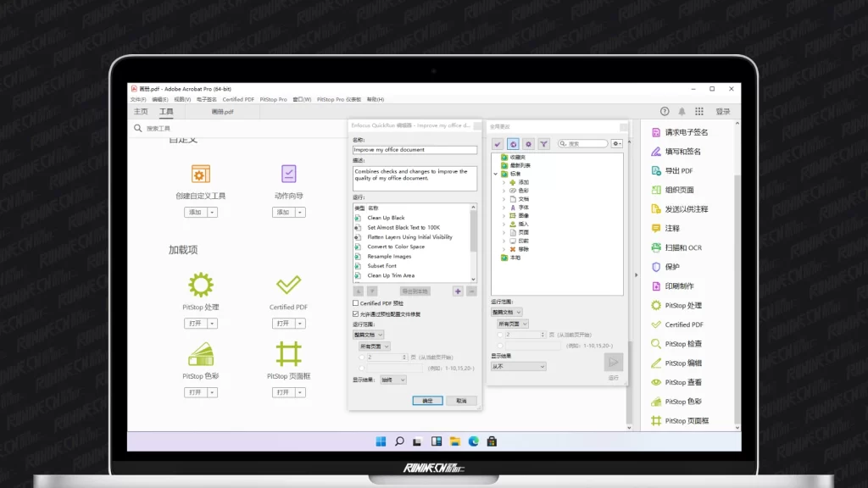The image size is (868, 488).
Task: Switch to the 主页 tab
Action: 141,112
